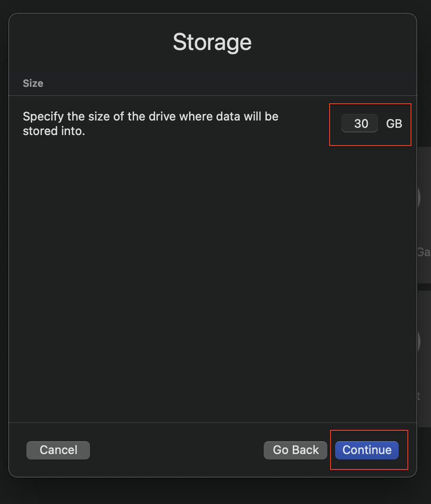Click the dimmed circle icon behind upper right
431x504 pixels.
419,198
